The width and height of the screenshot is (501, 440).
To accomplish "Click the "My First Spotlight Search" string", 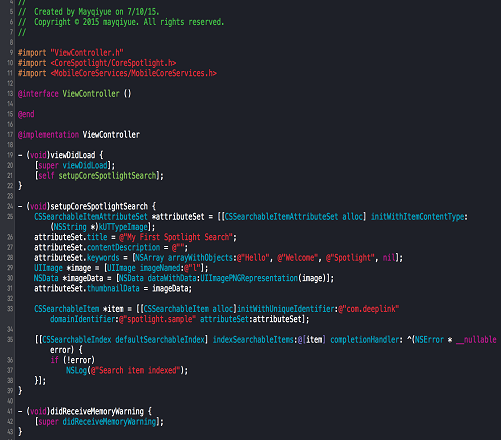I will pos(176,237).
